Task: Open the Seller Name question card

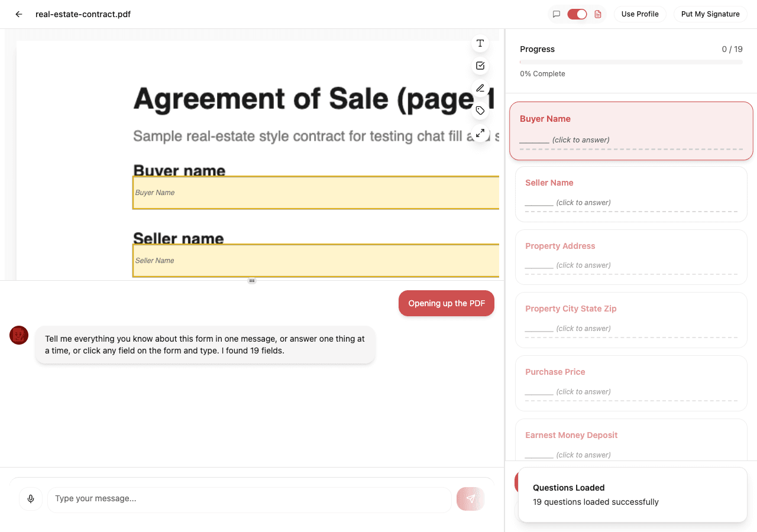Action: (631, 194)
